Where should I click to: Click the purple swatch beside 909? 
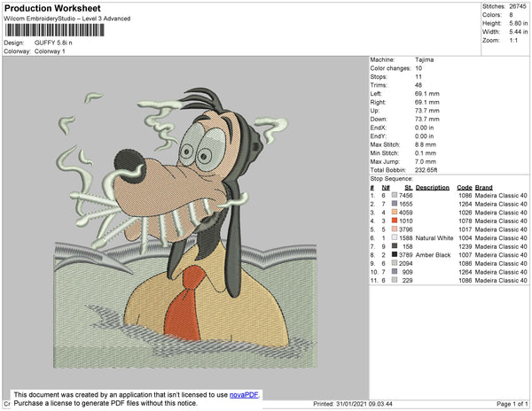[x=395, y=271]
